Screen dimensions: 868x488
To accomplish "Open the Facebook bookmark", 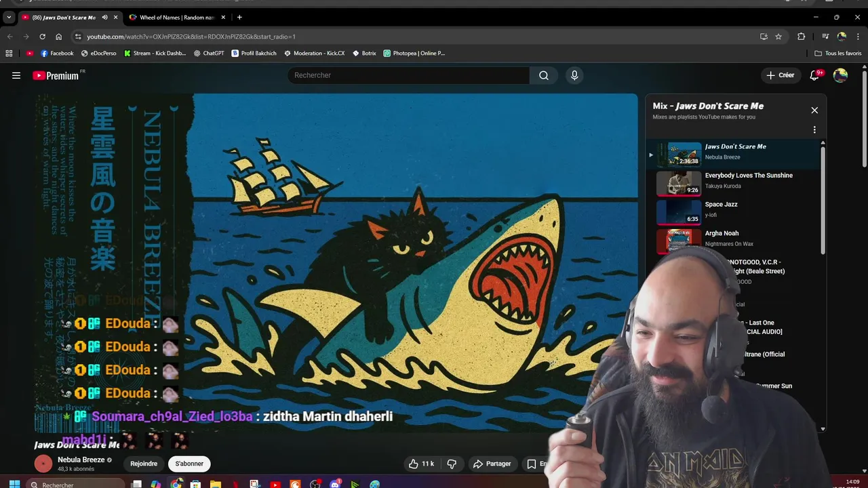I will [x=57, y=53].
